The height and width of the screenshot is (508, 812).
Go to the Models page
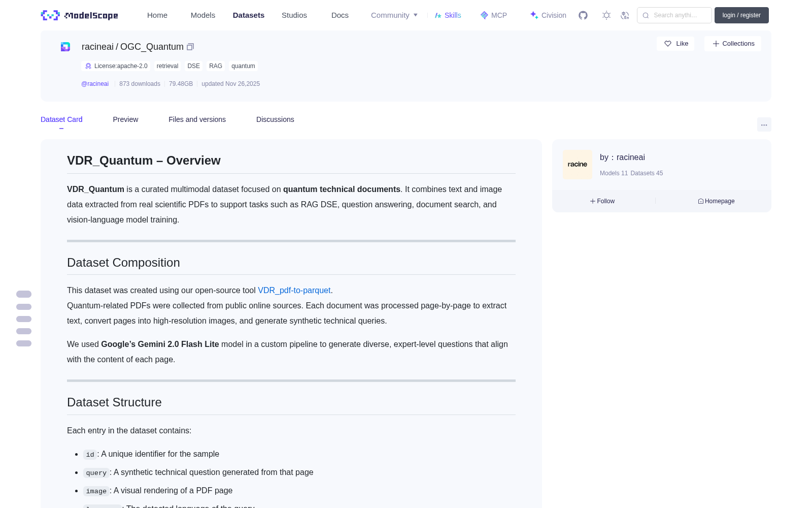203,15
